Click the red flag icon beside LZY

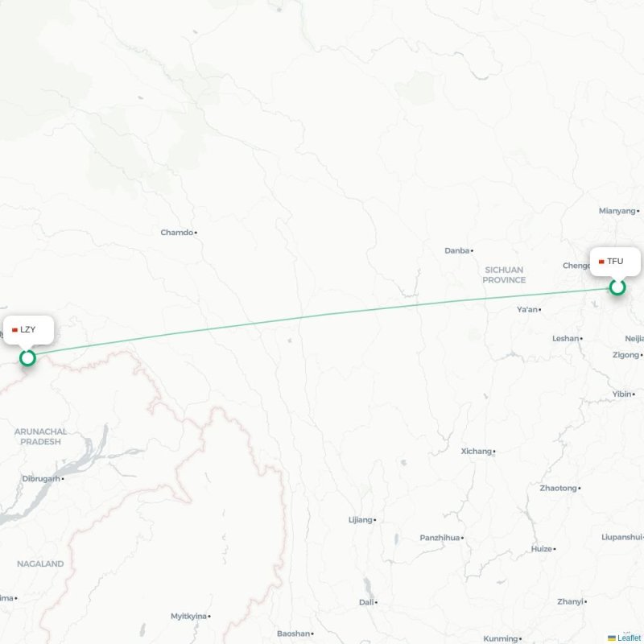[x=14, y=330]
